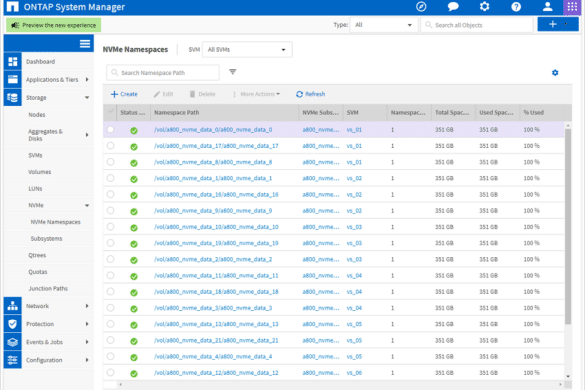
Task: Open the All SVMs dropdown
Action: tap(247, 50)
